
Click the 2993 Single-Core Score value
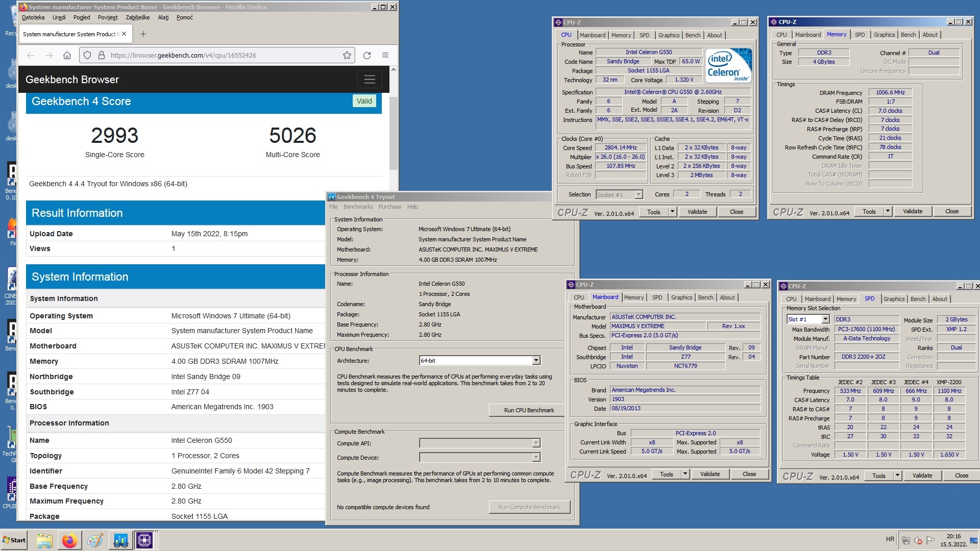(114, 135)
